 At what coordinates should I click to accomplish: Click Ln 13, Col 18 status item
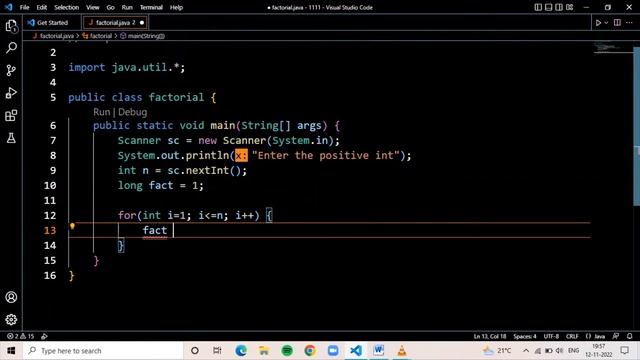click(x=490, y=336)
